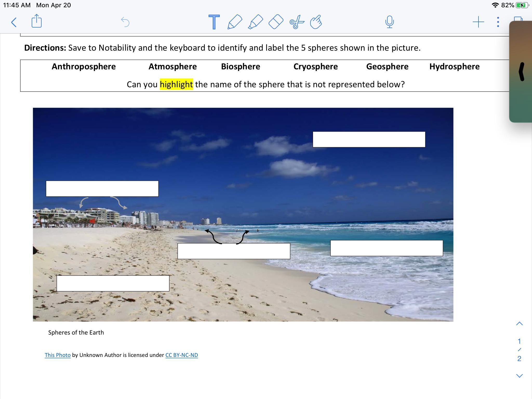The image size is (532, 399).
Task: Tap the label box over the ocean waves
Action: (386, 248)
